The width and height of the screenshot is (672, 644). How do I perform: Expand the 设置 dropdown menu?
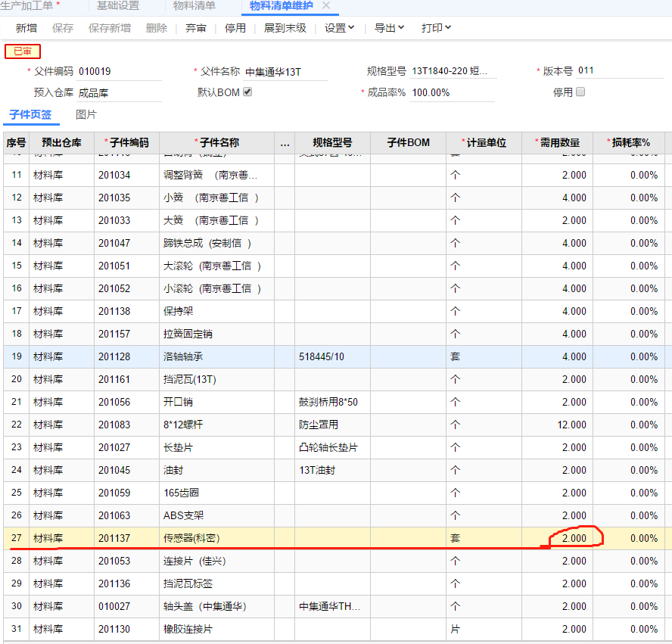pos(340,28)
